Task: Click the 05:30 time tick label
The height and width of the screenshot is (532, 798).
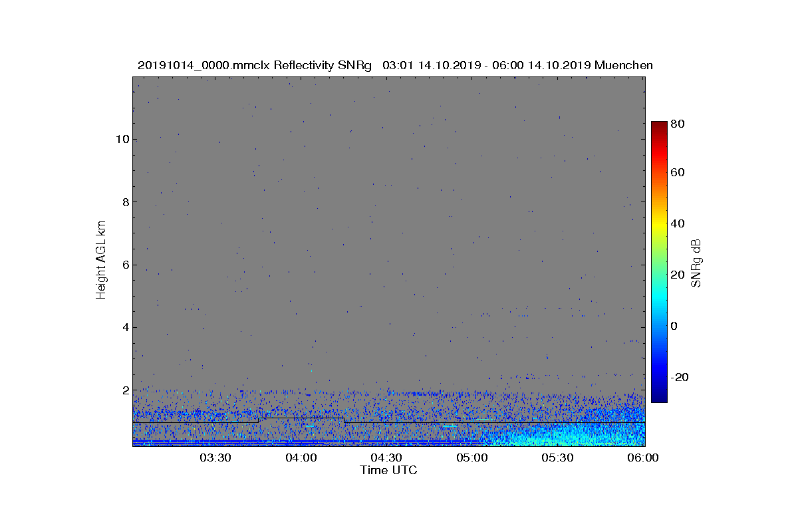Action: coord(558,458)
